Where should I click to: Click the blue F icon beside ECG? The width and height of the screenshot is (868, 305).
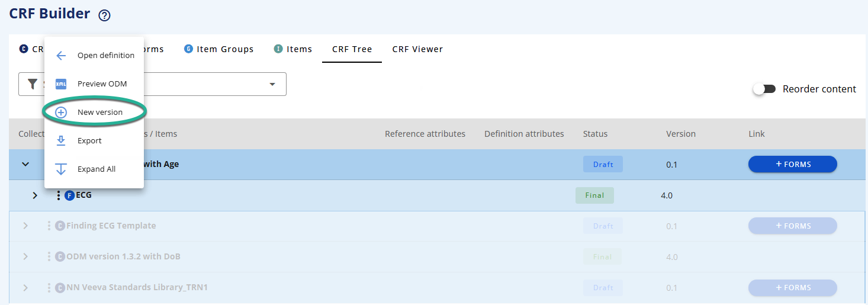69,195
